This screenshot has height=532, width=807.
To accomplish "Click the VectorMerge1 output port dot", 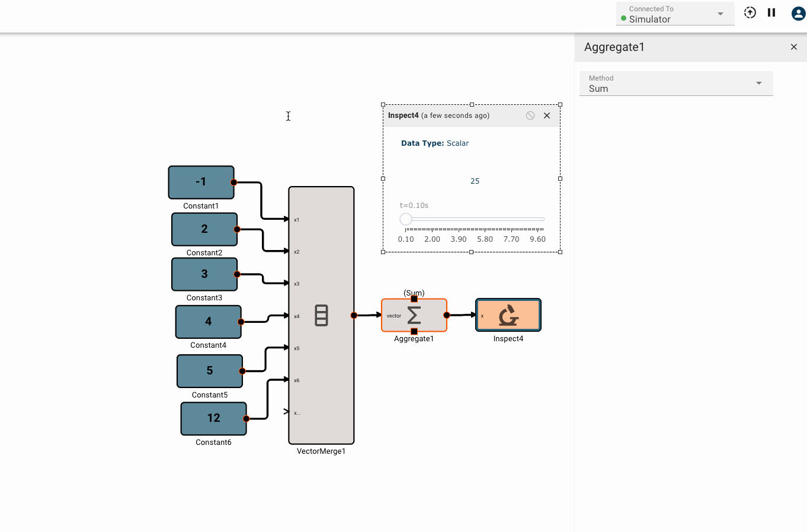I will [x=354, y=316].
